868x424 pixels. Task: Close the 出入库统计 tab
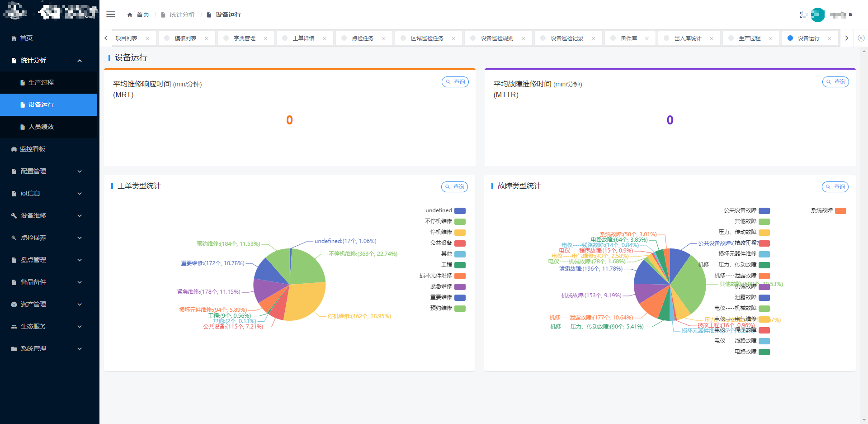(712, 38)
